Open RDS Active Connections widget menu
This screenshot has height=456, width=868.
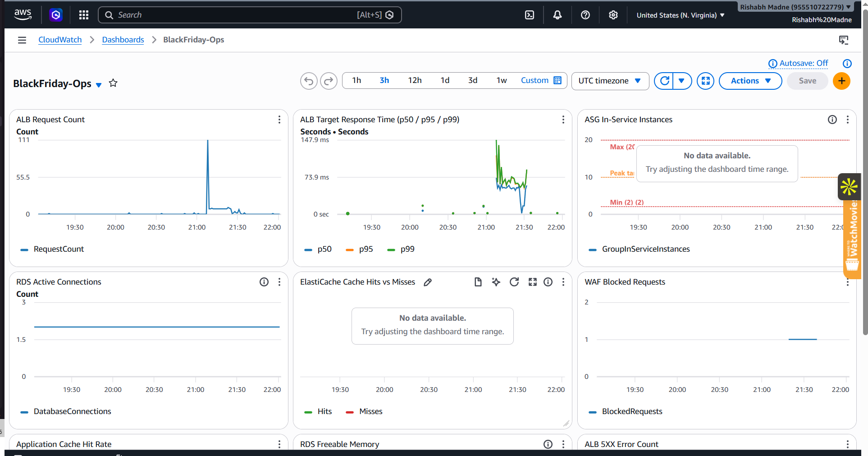tap(279, 282)
